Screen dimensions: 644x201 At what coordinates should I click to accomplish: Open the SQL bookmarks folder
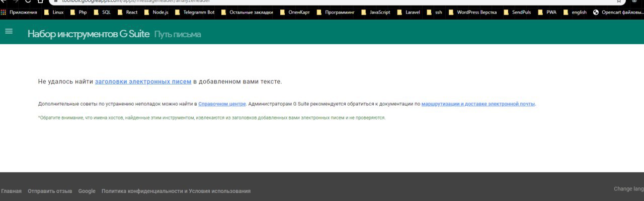click(x=102, y=12)
